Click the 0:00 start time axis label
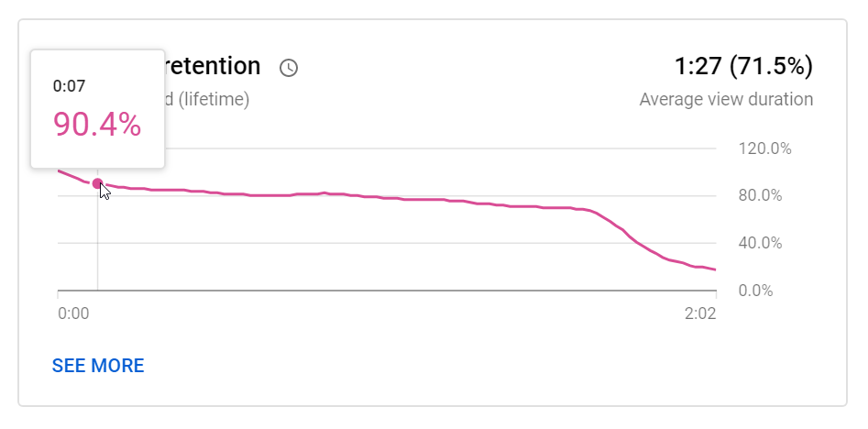The image size is (868, 429). 73,313
